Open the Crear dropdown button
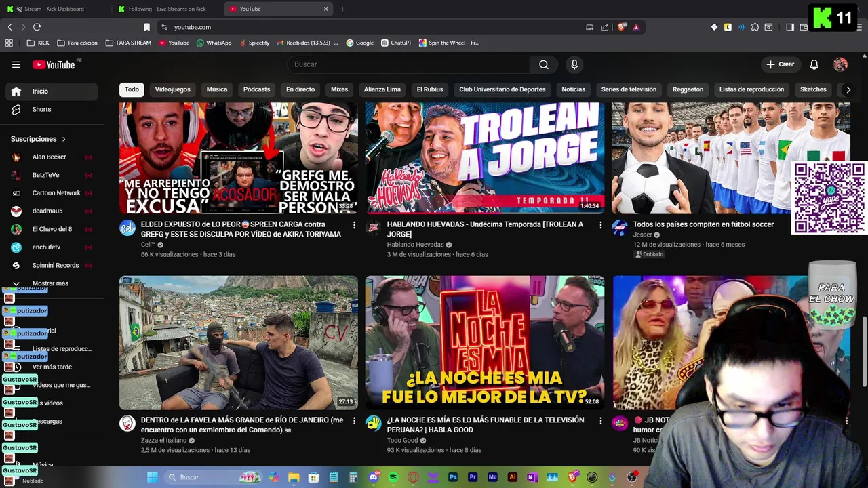The width and height of the screenshot is (868, 488). point(780,64)
